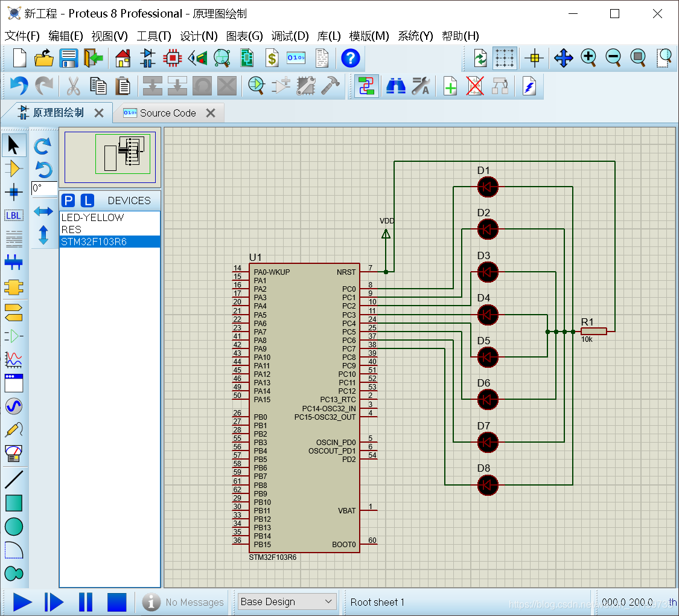Copy to clipboard icon
This screenshot has height=616, width=679.
click(x=98, y=86)
